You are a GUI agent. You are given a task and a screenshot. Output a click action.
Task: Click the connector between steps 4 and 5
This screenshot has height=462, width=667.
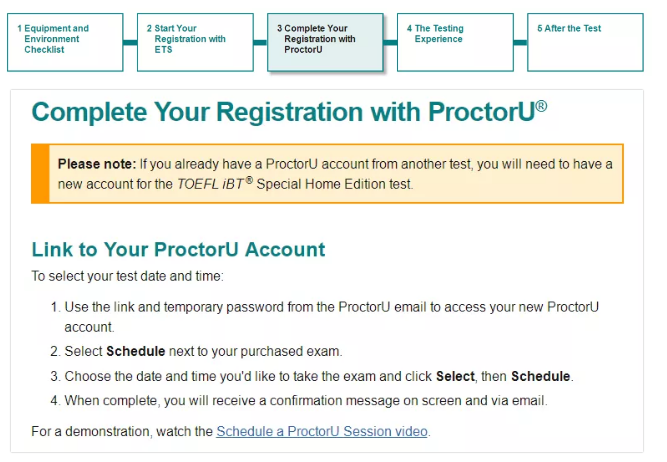pos(520,42)
